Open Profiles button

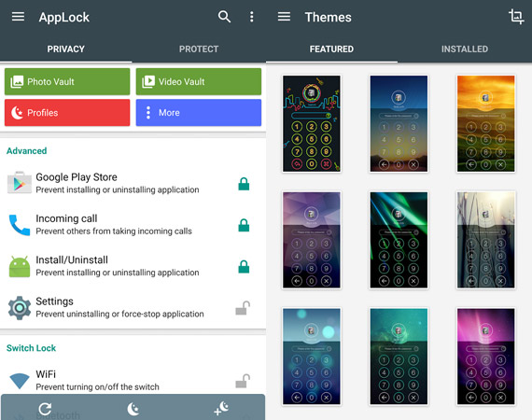click(67, 113)
